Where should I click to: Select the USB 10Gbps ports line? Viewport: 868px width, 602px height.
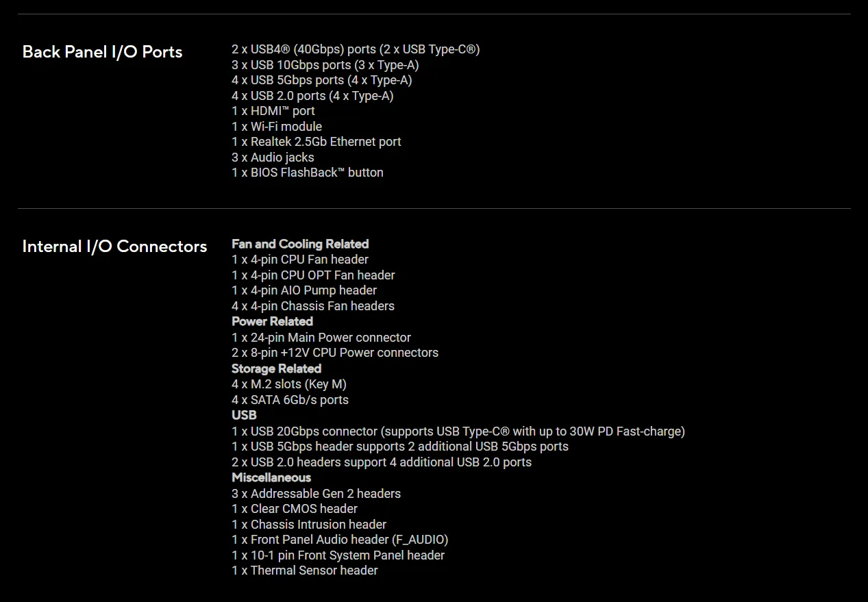(x=325, y=65)
